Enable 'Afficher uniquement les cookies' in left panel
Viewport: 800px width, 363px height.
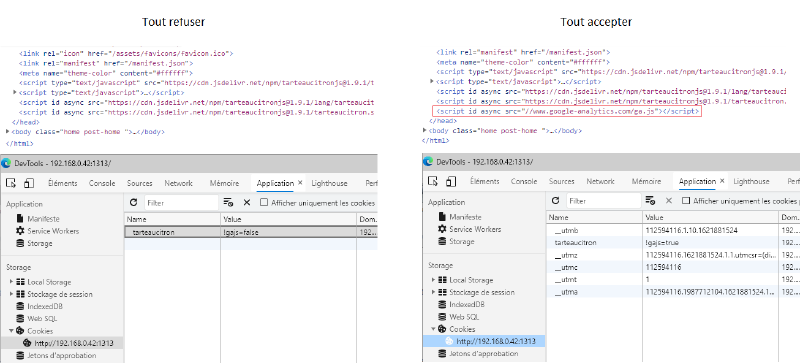264,203
